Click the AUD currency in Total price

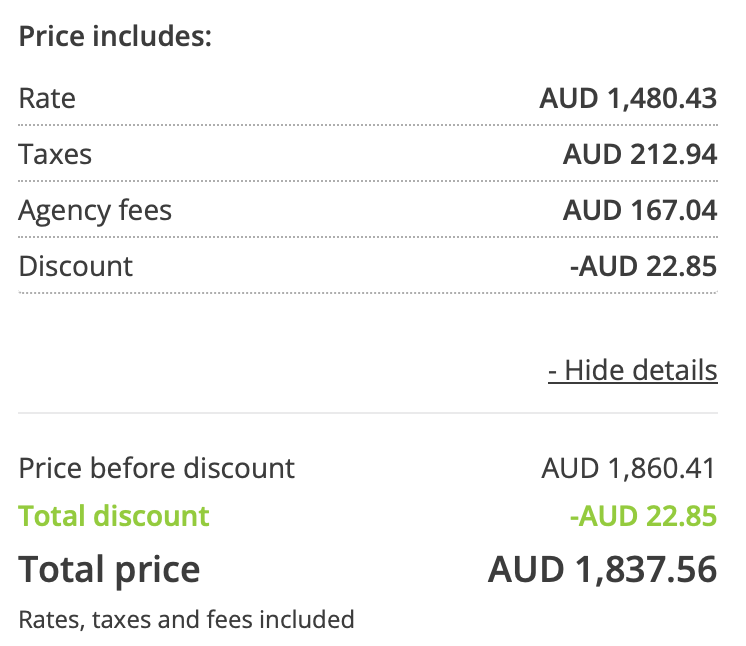526,569
